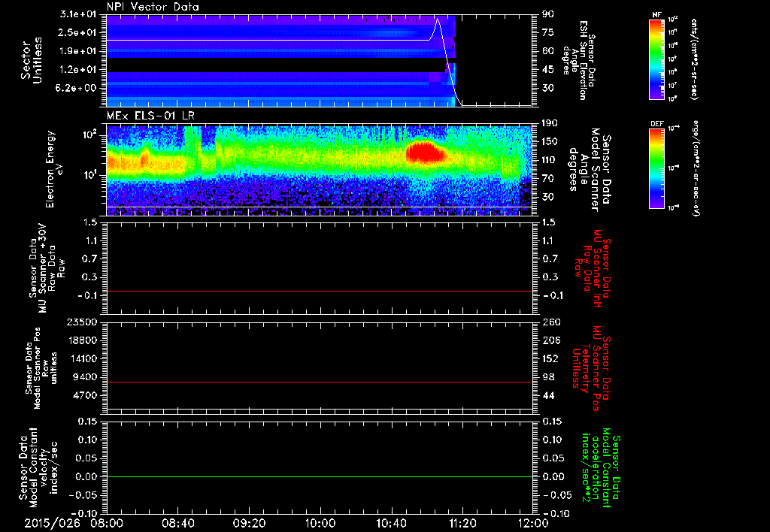The height and width of the screenshot is (532, 770).
Task: Click the DEF color scale bar
Action: coord(657,168)
